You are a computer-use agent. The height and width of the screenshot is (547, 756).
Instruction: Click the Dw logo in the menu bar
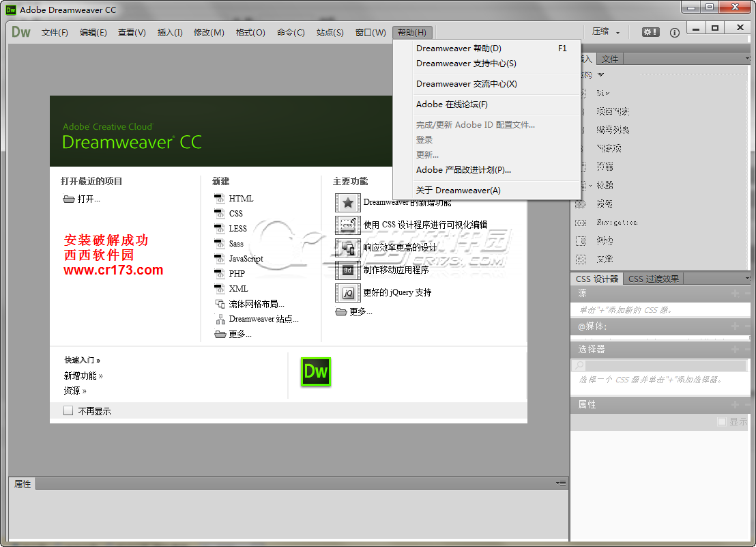click(20, 32)
